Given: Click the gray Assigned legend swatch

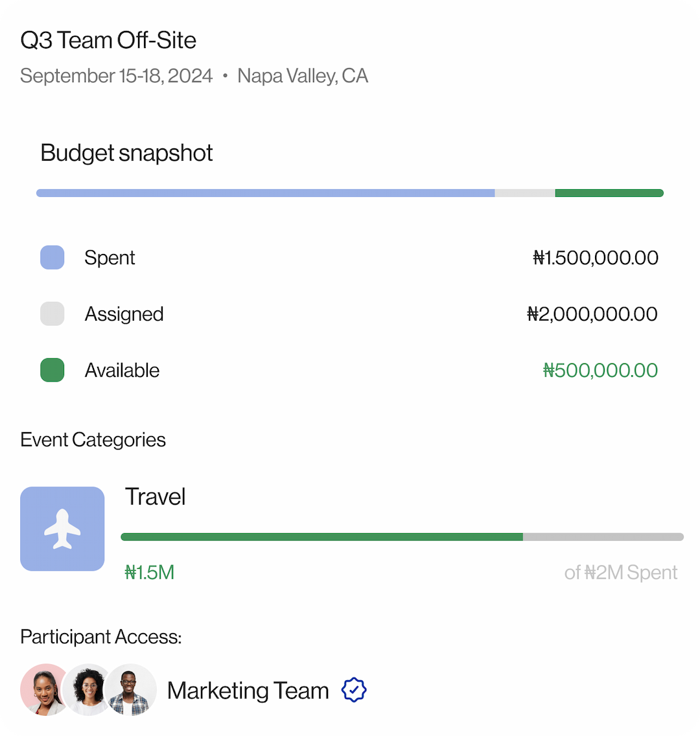Looking at the screenshot, I should [52, 314].
